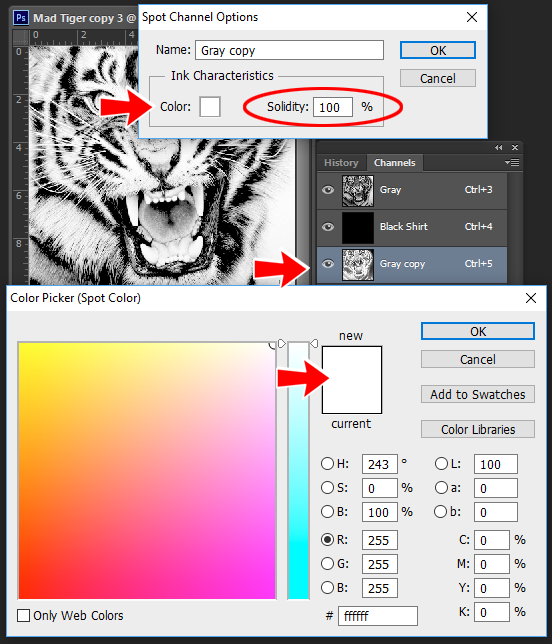This screenshot has width=552, height=644.
Task: Hide the Gray channel eye icon
Action: click(328, 190)
